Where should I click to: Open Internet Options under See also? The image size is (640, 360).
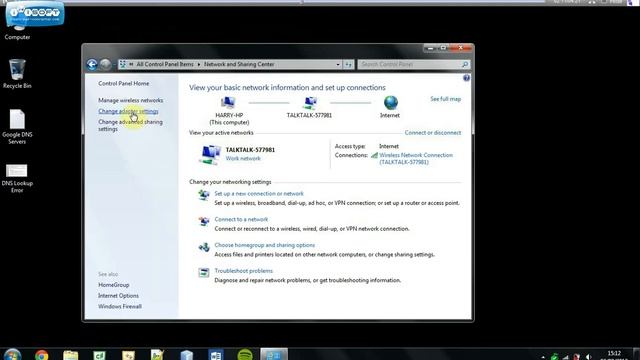[x=118, y=296]
